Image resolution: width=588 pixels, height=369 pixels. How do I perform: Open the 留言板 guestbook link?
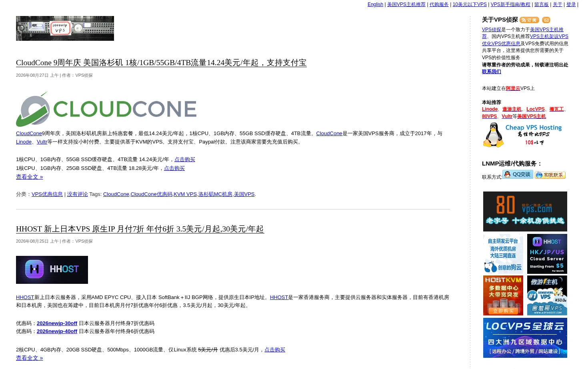(x=542, y=4)
